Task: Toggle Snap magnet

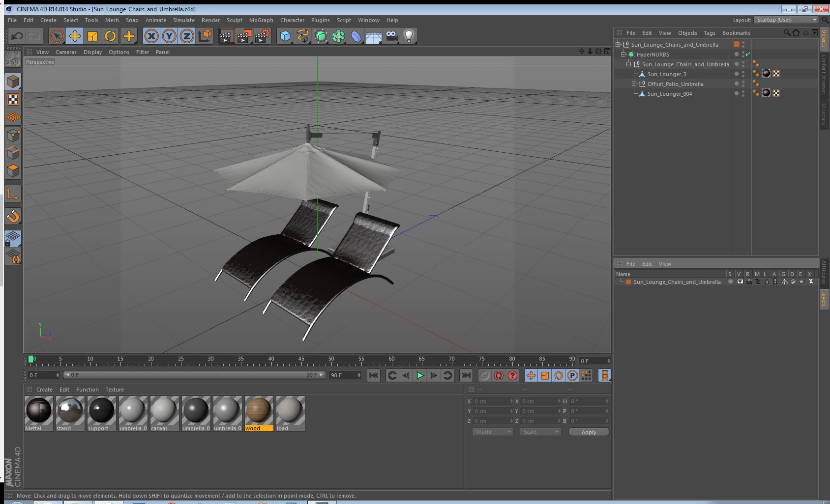Action: tap(13, 216)
